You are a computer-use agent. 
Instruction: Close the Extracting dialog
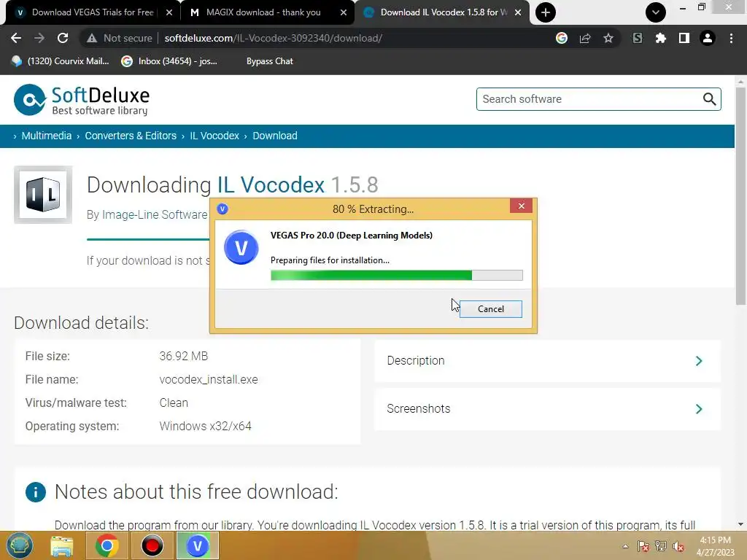(x=521, y=206)
